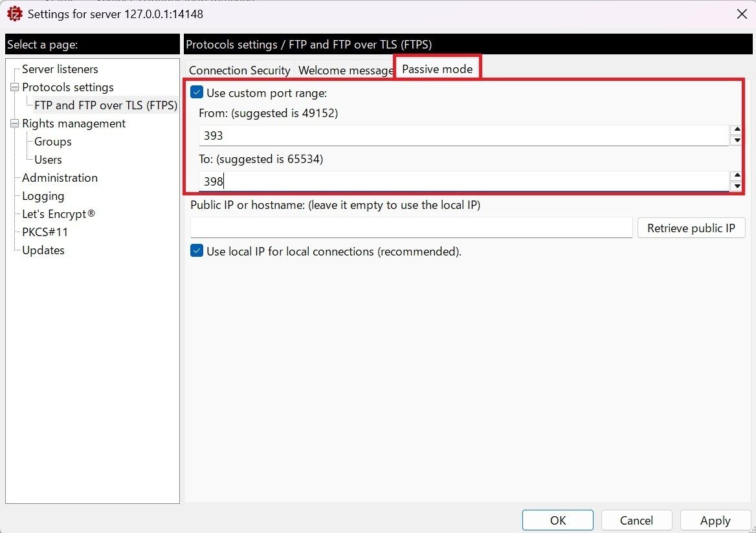Collapse the Protocols settings tree branch

14,87
